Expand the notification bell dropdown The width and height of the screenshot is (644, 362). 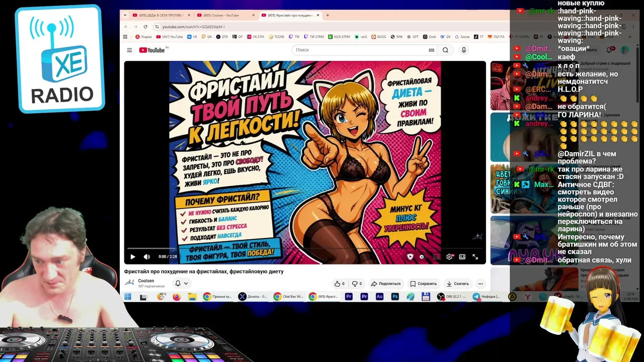coord(181,284)
